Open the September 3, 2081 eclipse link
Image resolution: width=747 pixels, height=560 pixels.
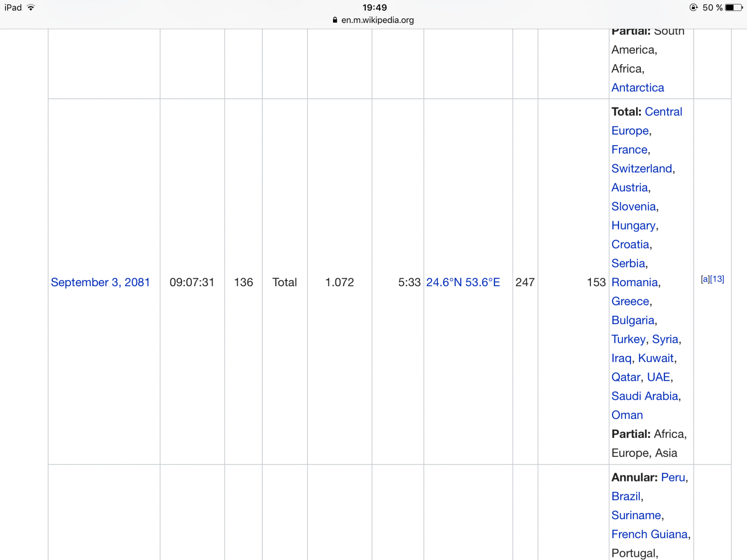[100, 282]
